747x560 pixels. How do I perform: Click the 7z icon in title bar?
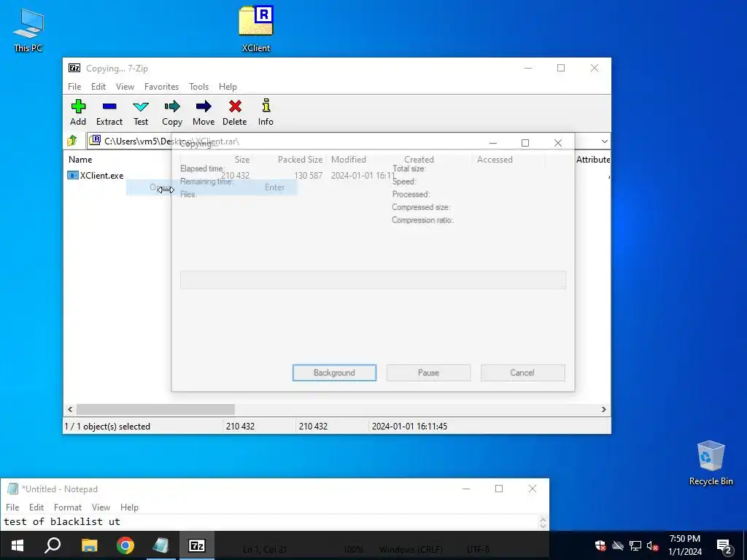[74, 68]
